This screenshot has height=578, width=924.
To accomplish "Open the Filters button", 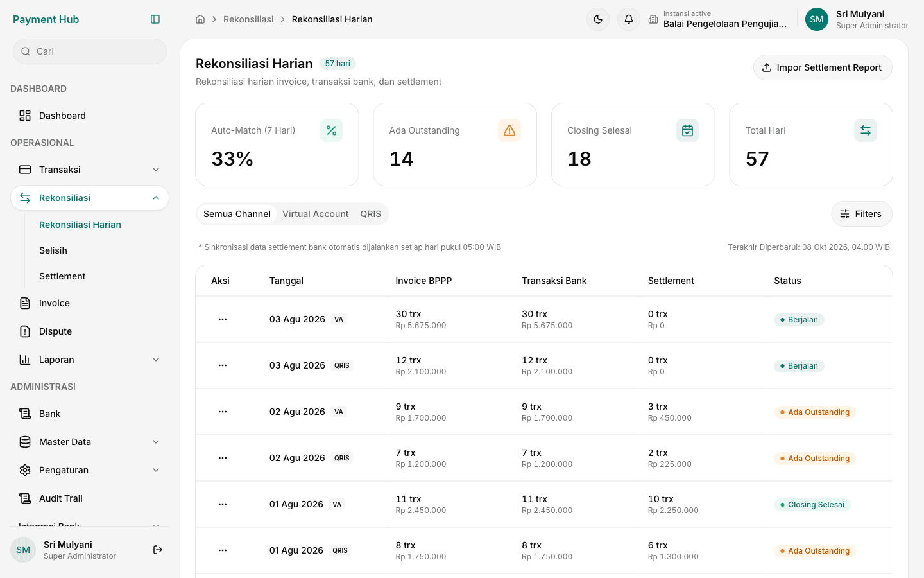I will point(862,214).
